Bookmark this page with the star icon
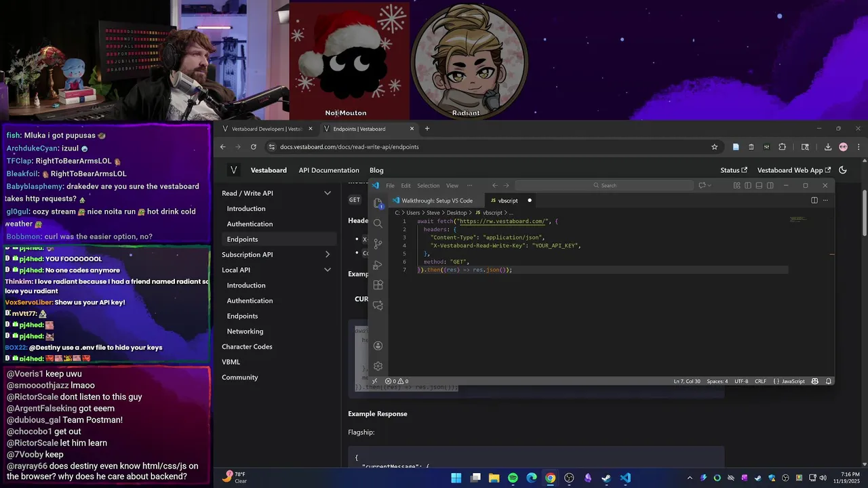Image resolution: width=868 pixels, height=488 pixels. tap(714, 146)
